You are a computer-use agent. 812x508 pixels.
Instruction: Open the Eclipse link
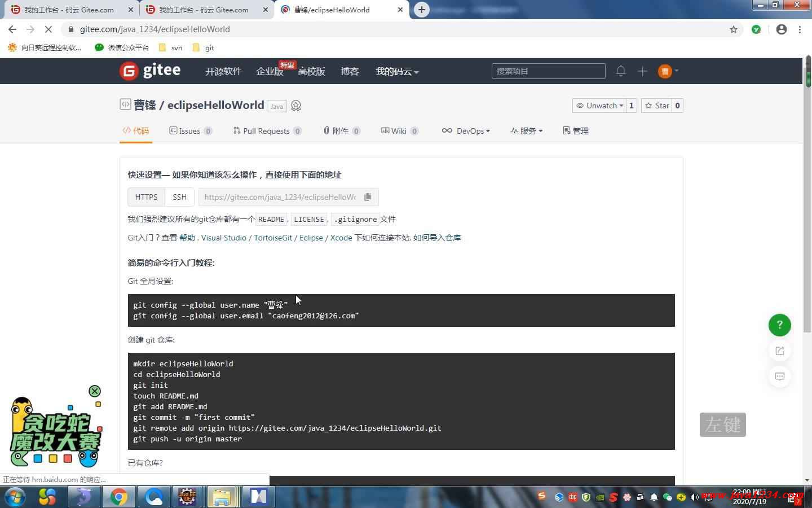click(311, 238)
